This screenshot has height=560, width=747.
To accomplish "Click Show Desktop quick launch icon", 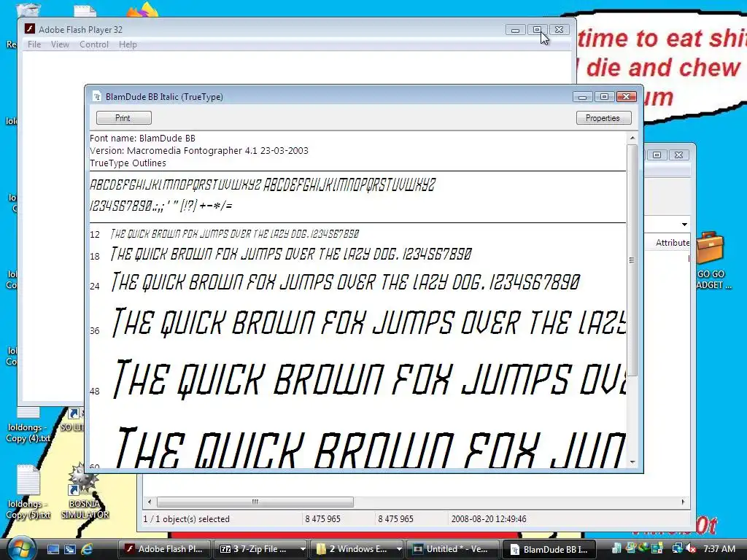I will [53, 549].
